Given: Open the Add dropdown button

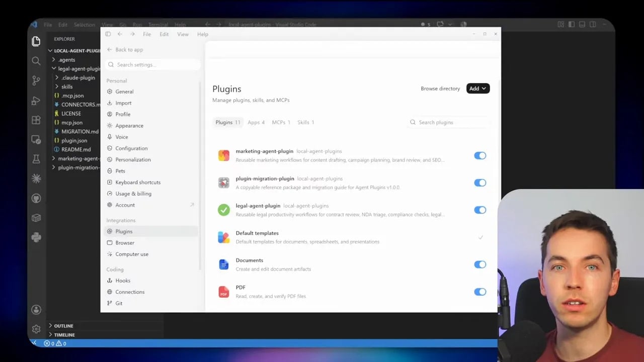Looking at the screenshot, I should tap(478, 88).
